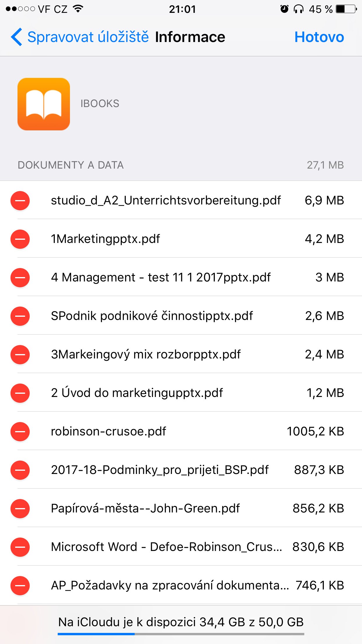362x644 pixels.
Task: Tap Hotovo to finish editing
Action: pos(319,37)
